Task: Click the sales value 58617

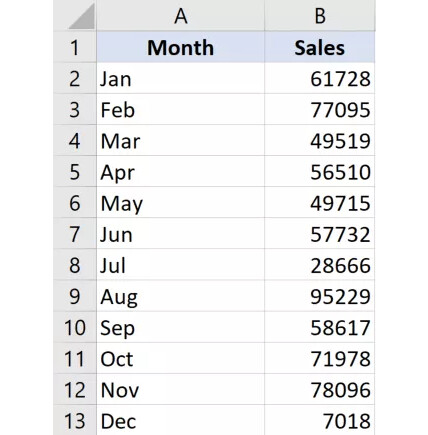Action: pyautogui.click(x=320, y=327)
